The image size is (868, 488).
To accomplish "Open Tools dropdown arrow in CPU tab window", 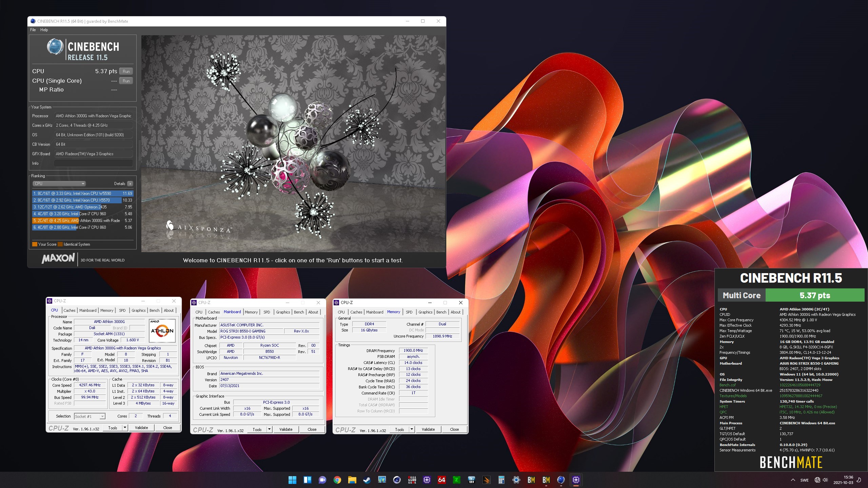I will (125, 428).
